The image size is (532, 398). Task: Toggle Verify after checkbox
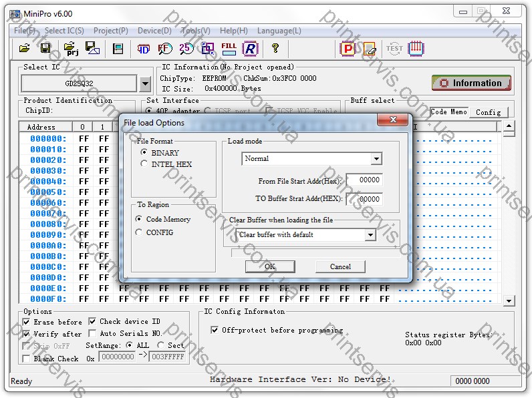(x=26, y=334)
